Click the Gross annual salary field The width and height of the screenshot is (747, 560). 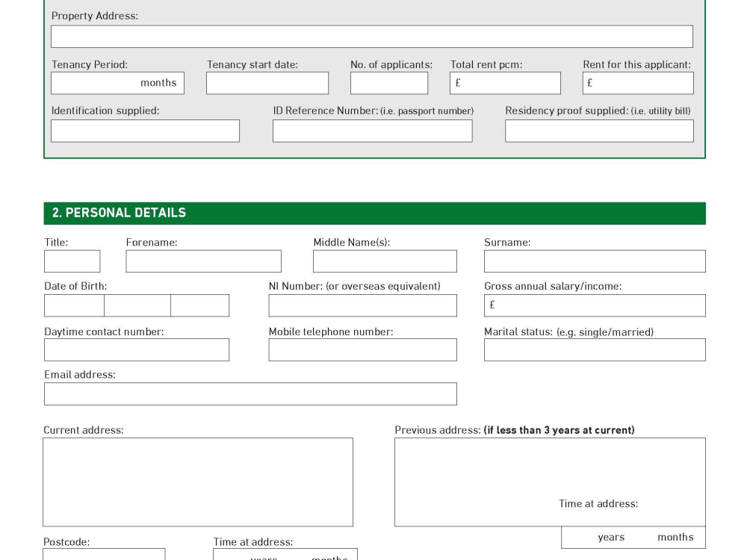[x=594, y=305]
